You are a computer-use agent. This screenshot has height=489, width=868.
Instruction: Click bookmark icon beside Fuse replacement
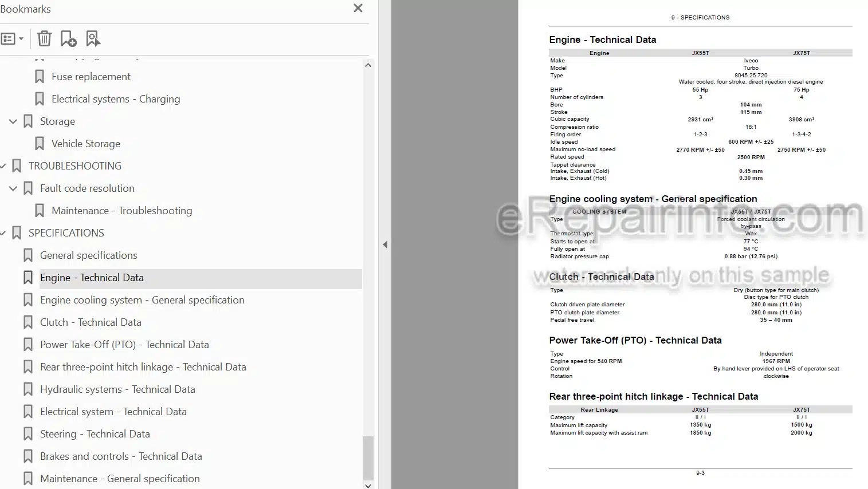pyautogui.click(x=40, y=77)
